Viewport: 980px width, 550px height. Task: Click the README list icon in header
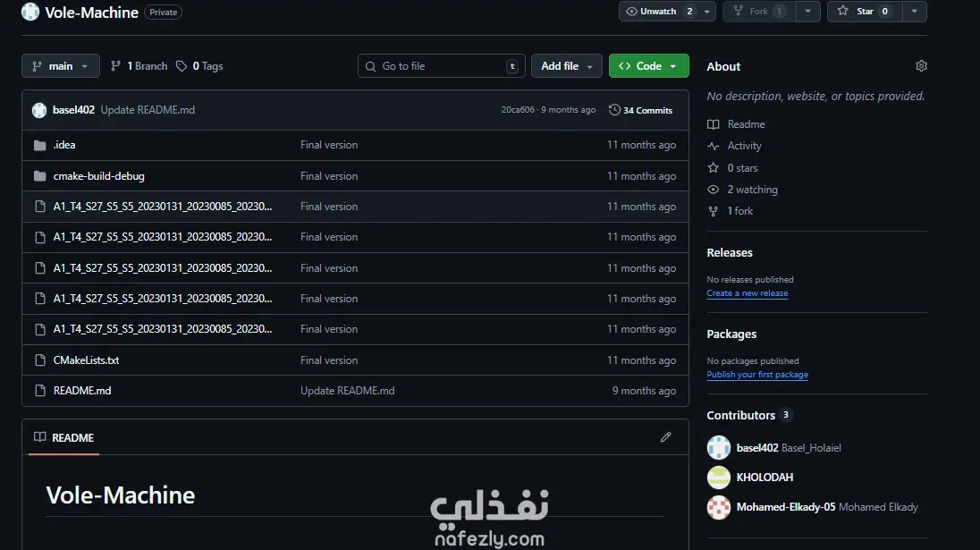tap(40, 437)
